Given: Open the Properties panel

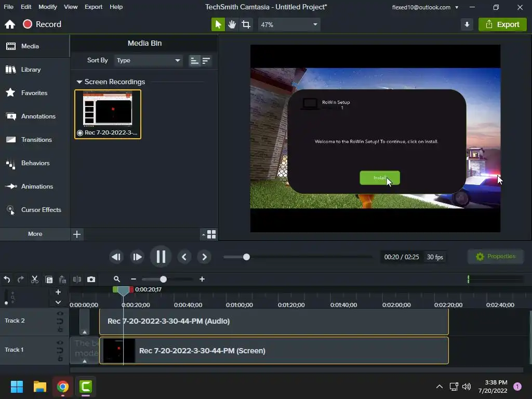Looking at the screenshot, I should click(495, 257).
